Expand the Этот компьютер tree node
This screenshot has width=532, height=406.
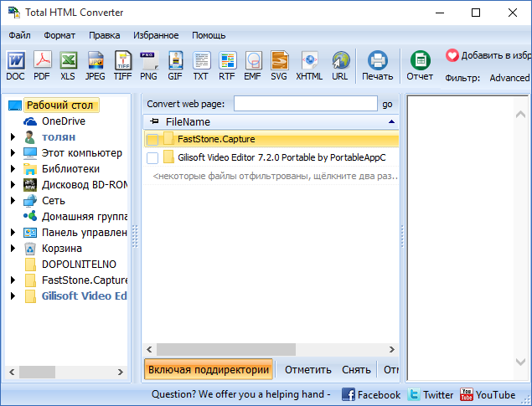13,153
